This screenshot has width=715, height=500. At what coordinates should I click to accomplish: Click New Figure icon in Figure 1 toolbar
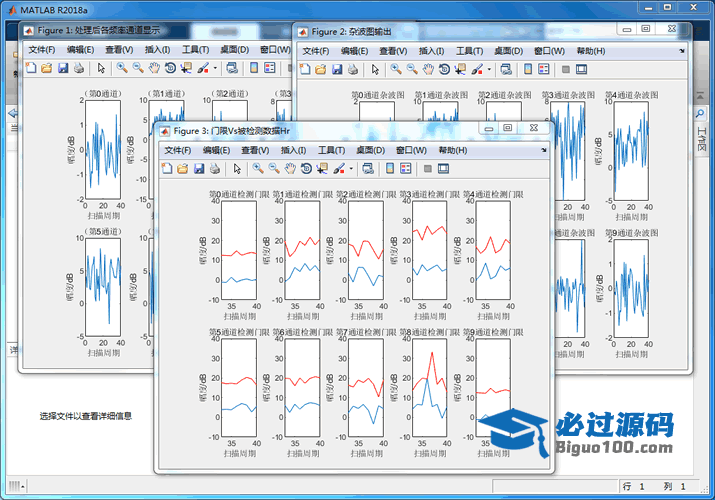[31, 68]
